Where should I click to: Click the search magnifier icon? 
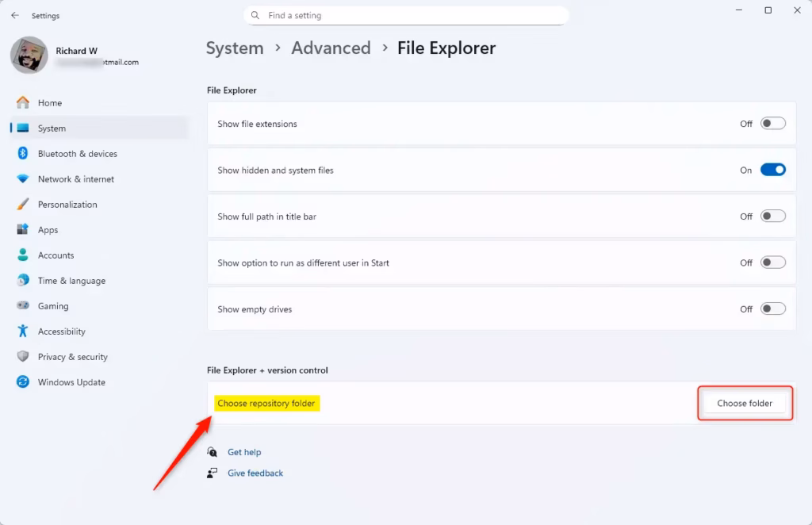pos(255,16)
